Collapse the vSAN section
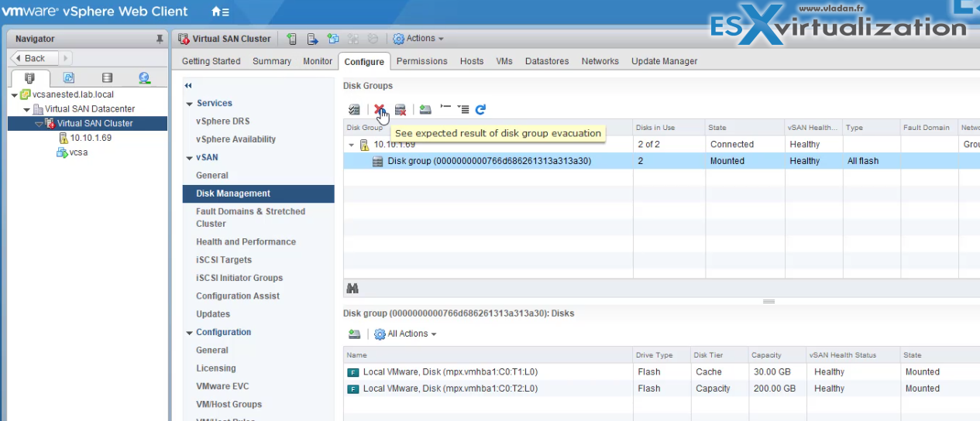This screenshot has height=421, width=980. click(x=189, y=158)
